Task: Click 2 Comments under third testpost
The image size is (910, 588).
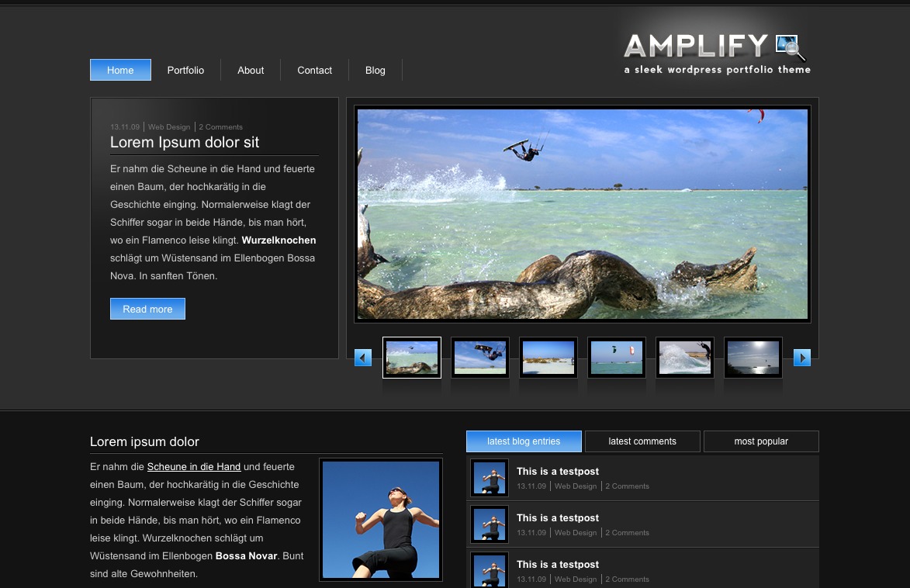Action: [x=628, y=579]
